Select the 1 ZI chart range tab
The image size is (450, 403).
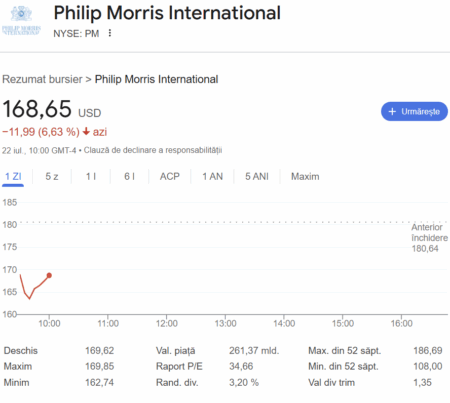[13, 176]
